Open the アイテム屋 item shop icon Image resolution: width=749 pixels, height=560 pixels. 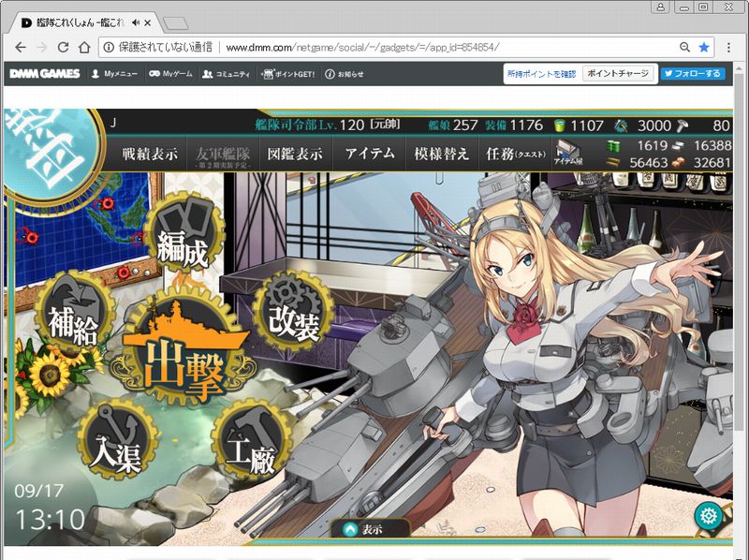tap(569, 154)
